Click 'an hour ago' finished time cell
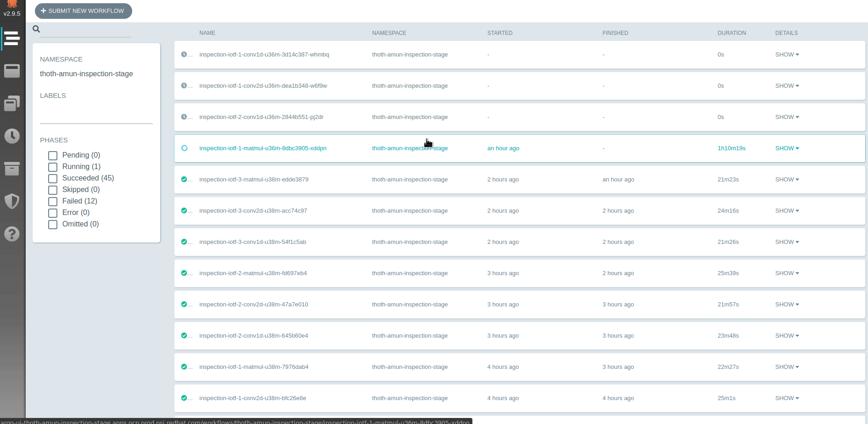Viewport: 868px width, 424px height. 618,180
